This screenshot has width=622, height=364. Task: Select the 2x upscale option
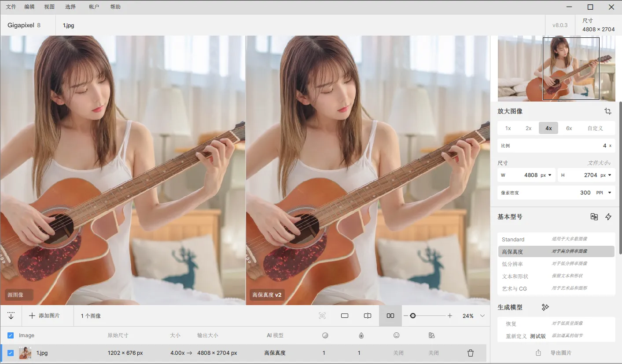pyautogui.click(x=528, y=128)
